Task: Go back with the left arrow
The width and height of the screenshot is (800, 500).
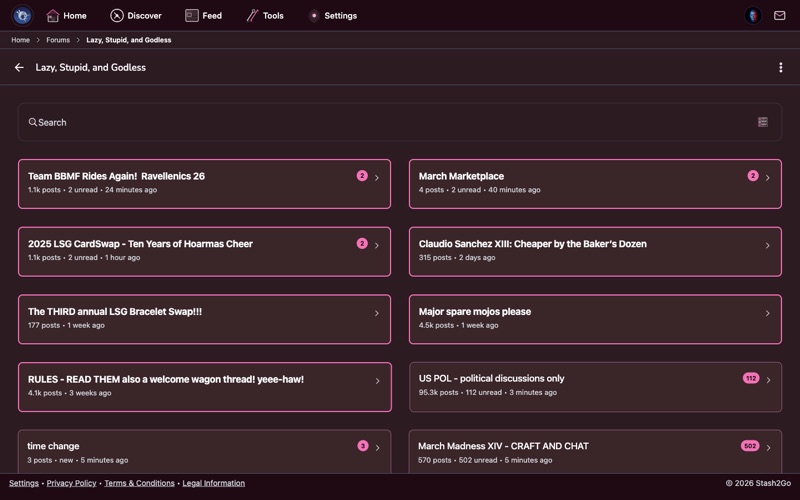Action: (x=19, y=67)
